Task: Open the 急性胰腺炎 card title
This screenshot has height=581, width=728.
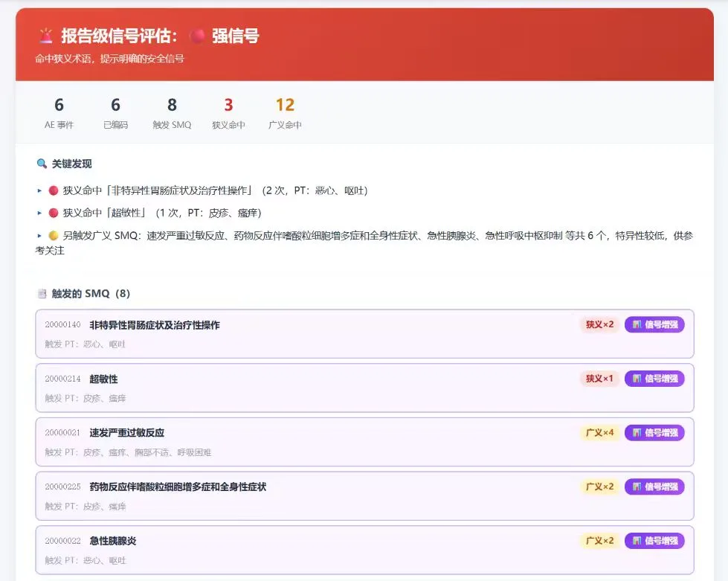Action: (113, 541)
